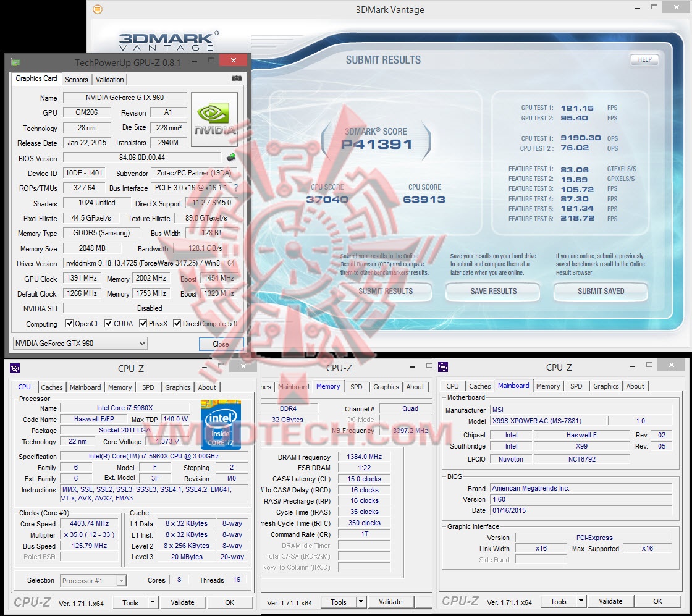Click Validate button in right CPU-Z
This screenshot has width=692, height=616.
pos(610,601)
